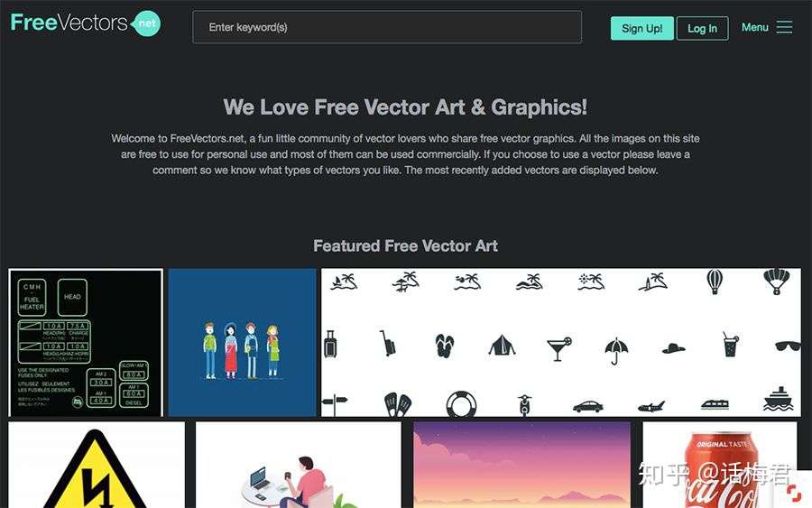The height and width of the screenshot is (508, 812).
Task: Select the camping tent icon
Action: pos(502,345)
